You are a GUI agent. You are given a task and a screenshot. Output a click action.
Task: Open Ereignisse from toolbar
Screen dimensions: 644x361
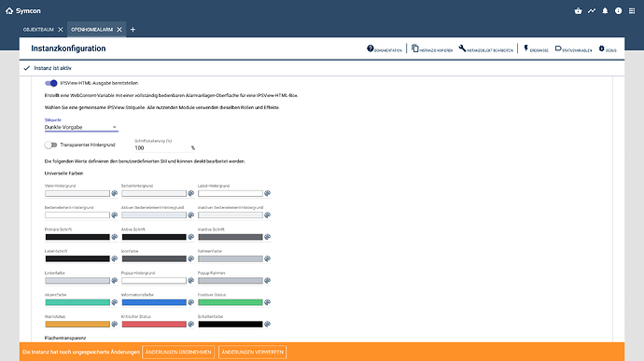[x=536, y=49]
